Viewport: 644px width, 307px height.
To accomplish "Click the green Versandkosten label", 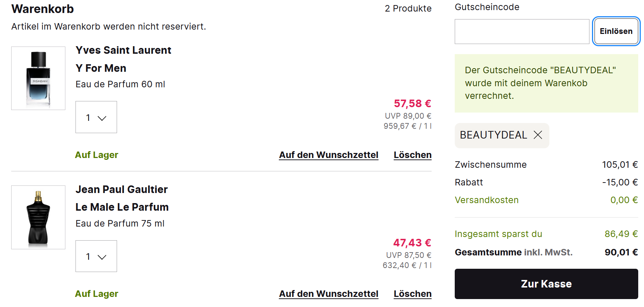I will [487, 200].
